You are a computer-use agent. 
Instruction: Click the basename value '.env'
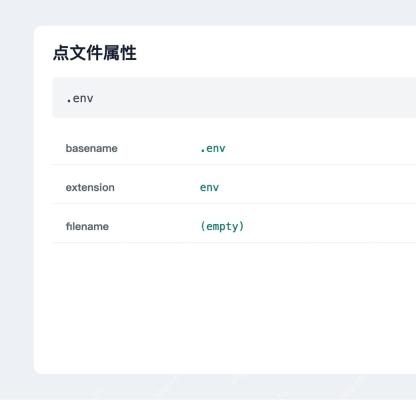click(213, 148)
